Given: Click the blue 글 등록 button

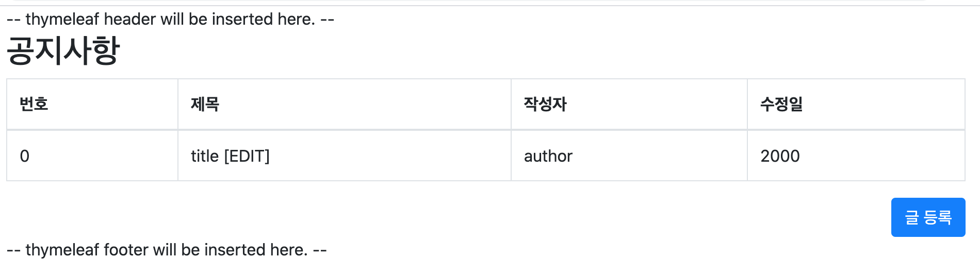Looking at the screenshot, I should click(928, 217).
